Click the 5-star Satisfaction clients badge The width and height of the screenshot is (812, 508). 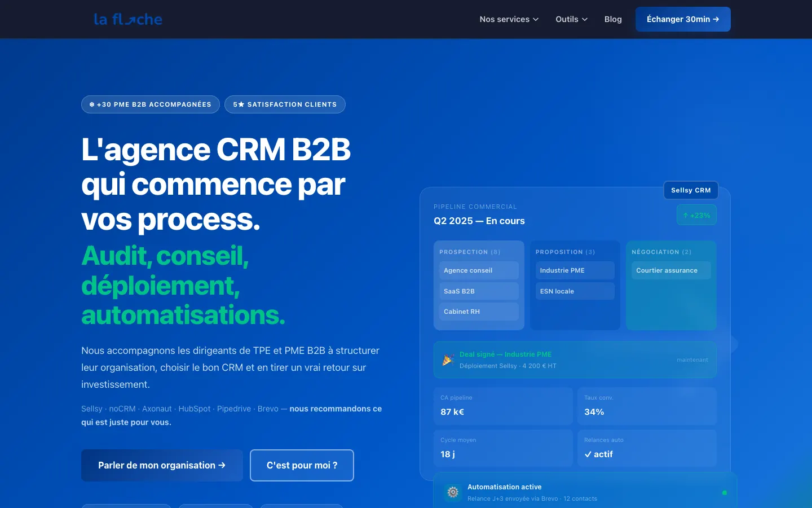[x=285, y=104]
